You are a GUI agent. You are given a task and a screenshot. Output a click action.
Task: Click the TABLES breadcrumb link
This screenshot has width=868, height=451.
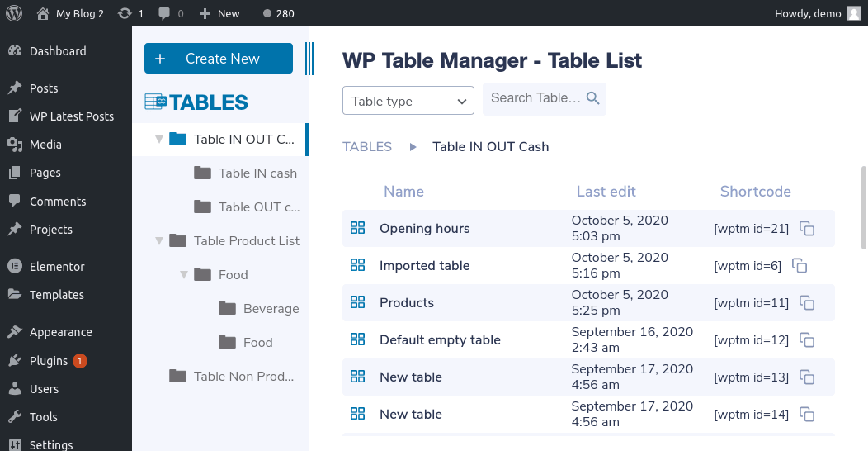pos(367,147)
